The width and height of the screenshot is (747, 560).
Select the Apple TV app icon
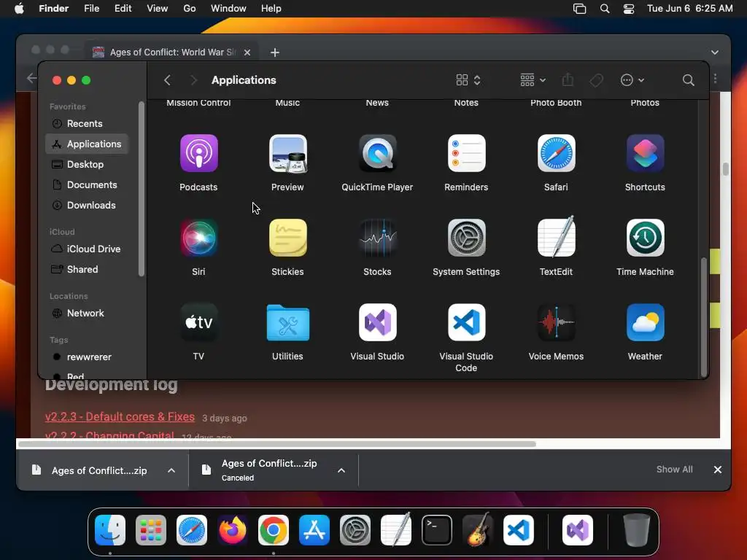pyautogui.click(x=198, y=322)
